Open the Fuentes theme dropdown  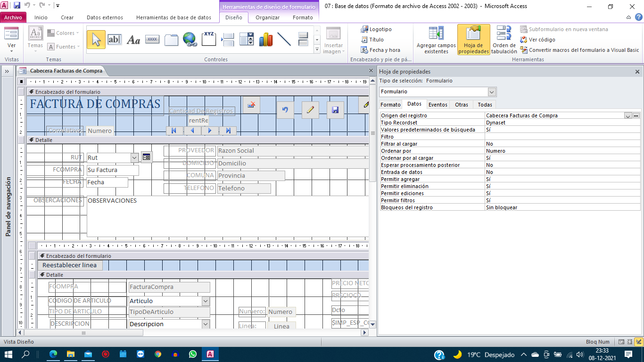click(63, 47)
